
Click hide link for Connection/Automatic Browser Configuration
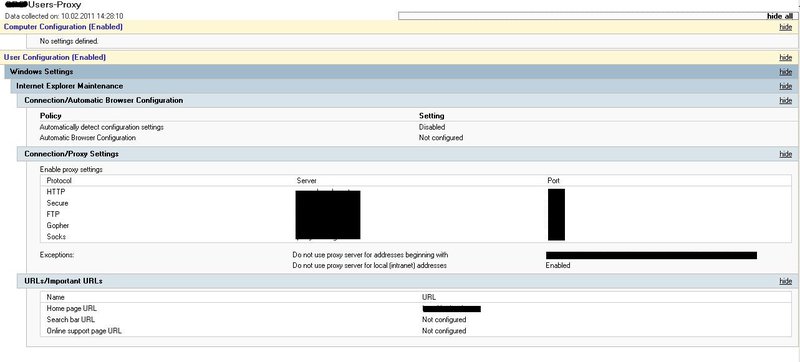[x=786, y=100]
